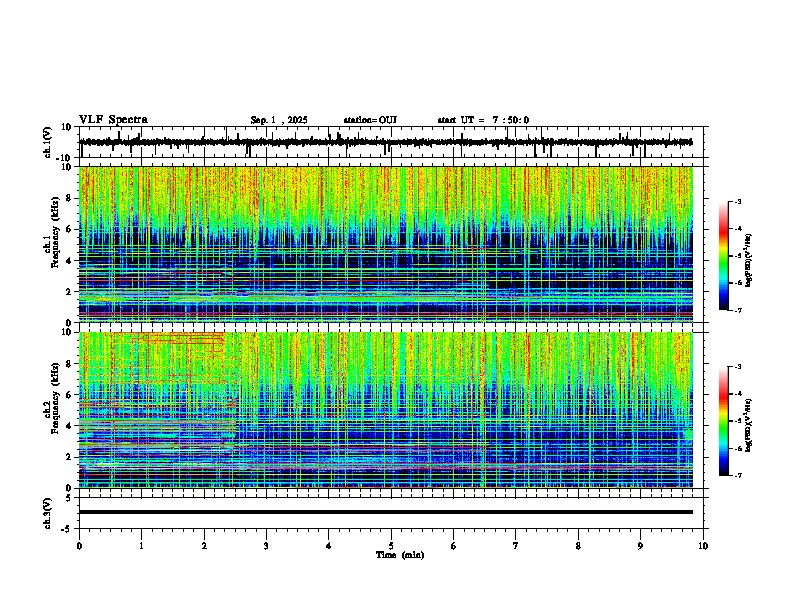Click the 'station=OUI' label in the header

click(x=370, y=120)
